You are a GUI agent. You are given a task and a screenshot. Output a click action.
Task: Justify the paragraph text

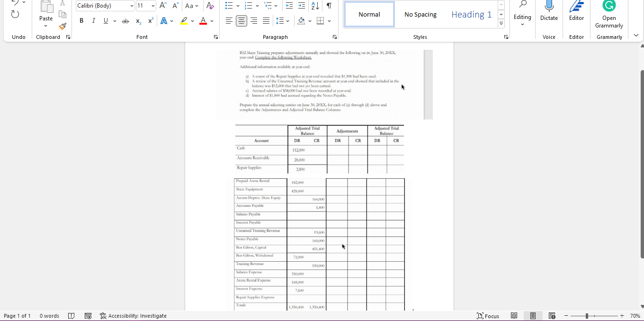coord(266,21)
